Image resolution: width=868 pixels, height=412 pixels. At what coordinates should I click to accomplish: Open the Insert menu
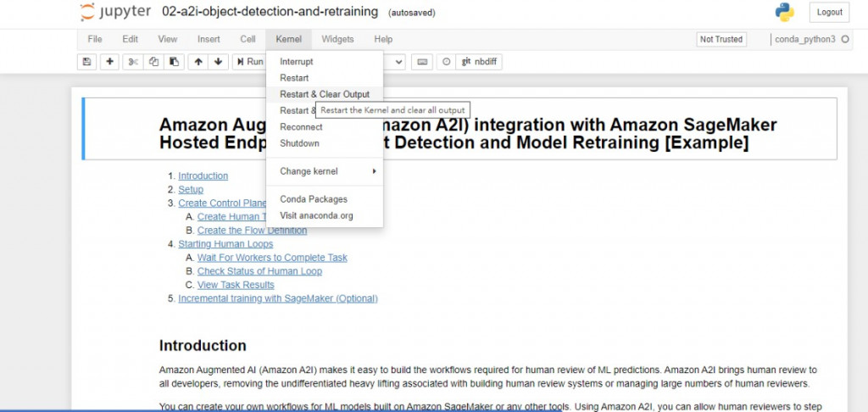point(209,39)
